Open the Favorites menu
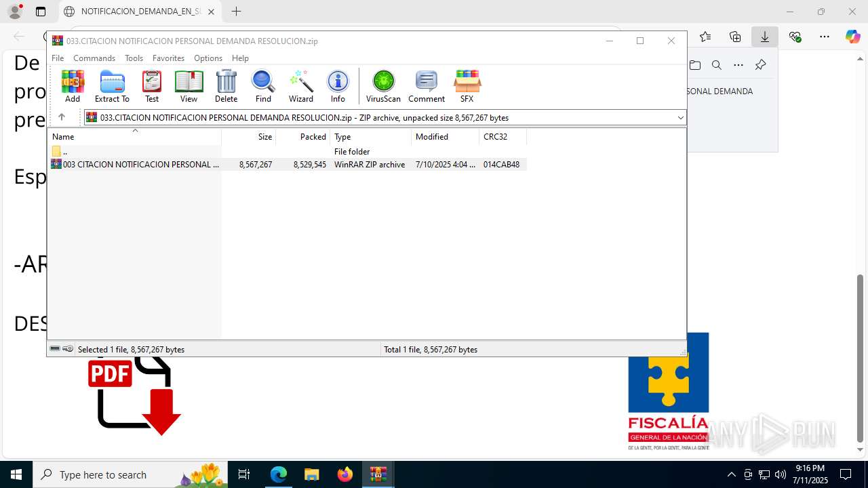The width and height of the screenshot is (868, 488). coord(168,58)
